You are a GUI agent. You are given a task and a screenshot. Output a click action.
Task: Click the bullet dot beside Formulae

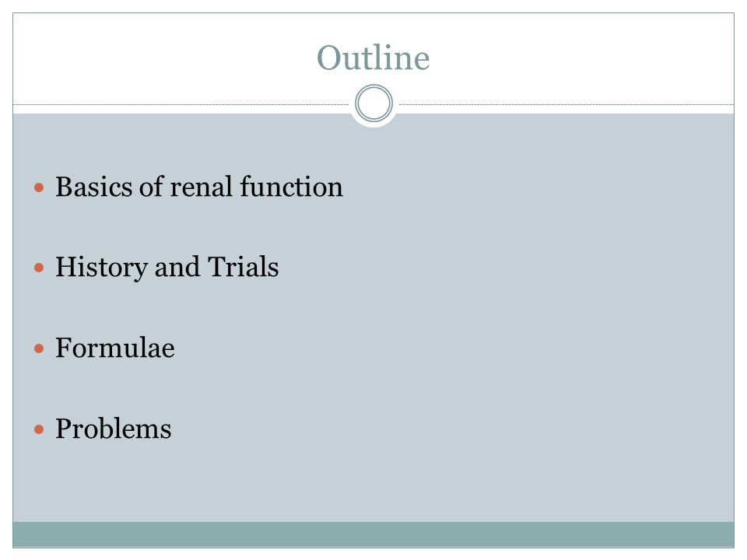coord(39,349)
